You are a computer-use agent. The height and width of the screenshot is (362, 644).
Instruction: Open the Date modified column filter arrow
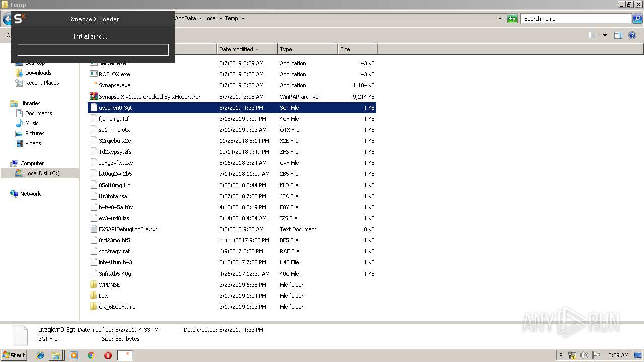(257, 49)
